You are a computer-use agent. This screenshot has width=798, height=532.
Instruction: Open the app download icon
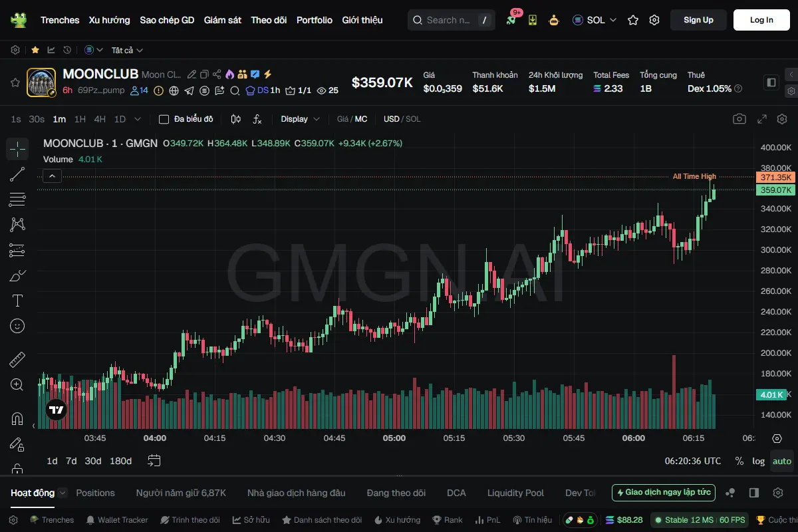tap(533, 20)
